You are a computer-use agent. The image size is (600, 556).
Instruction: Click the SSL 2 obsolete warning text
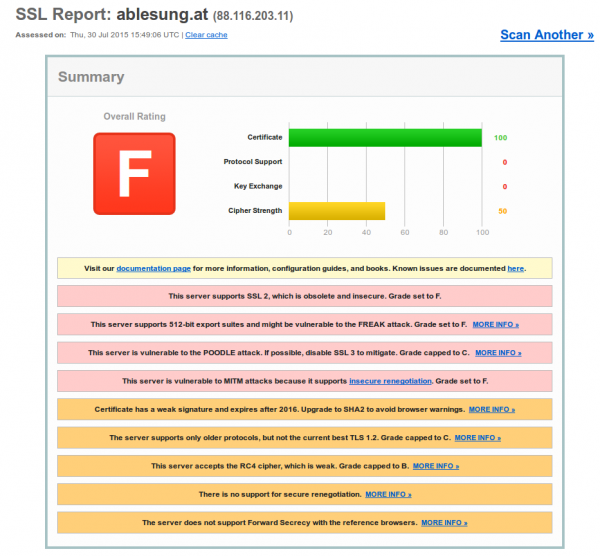(305, 296)
